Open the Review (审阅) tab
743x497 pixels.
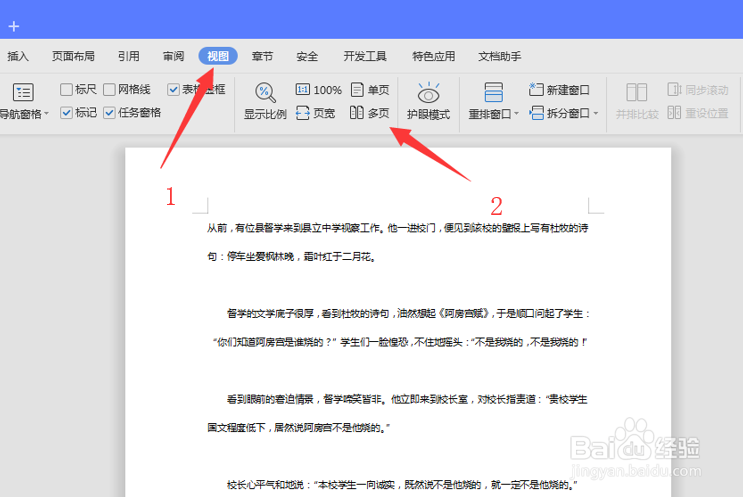click(x=173, y=56)
